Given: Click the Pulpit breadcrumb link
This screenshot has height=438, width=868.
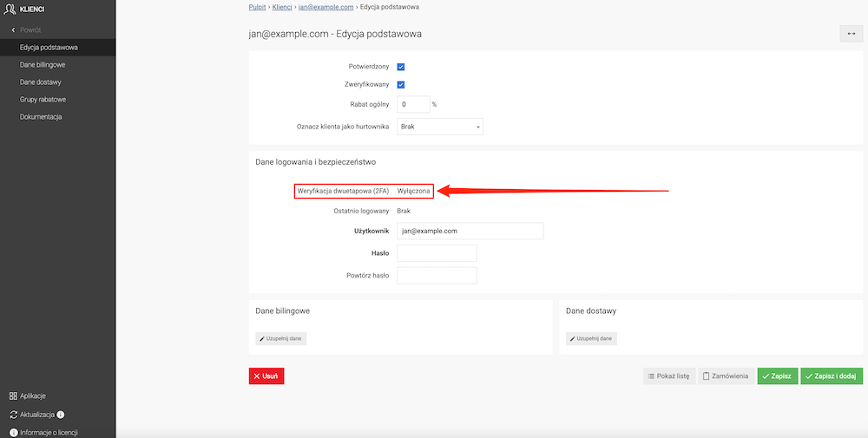Looking at the screenshot, I should coord(258,7).
